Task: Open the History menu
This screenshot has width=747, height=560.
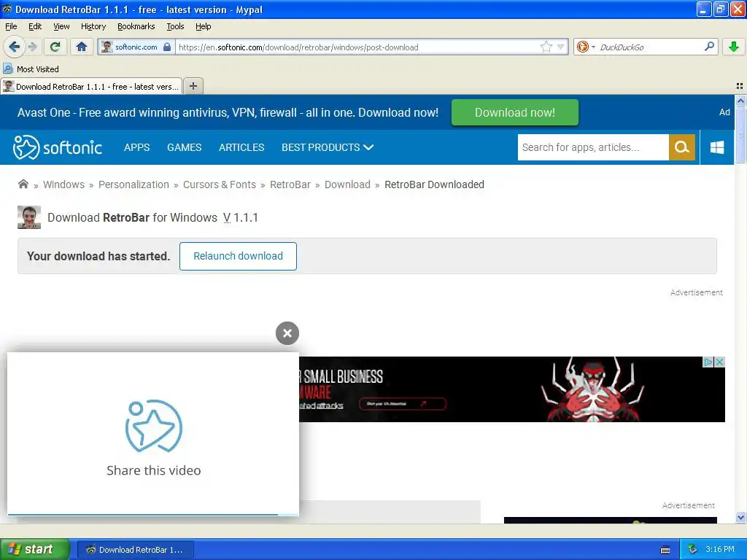Action: (93, 26)
